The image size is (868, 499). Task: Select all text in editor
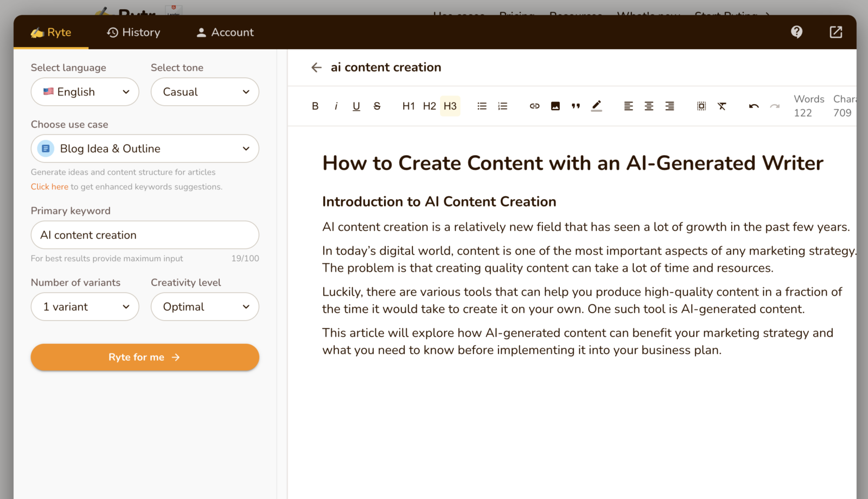[701, 106]
